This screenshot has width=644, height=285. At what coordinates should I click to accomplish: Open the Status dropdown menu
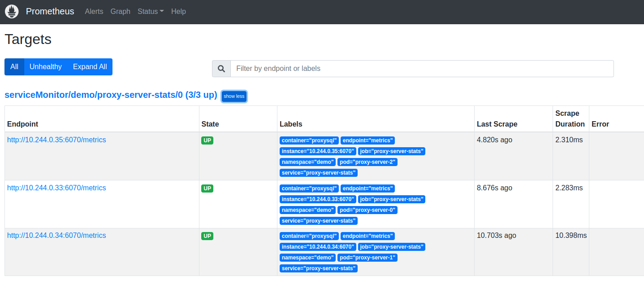[x=151, y=12]
